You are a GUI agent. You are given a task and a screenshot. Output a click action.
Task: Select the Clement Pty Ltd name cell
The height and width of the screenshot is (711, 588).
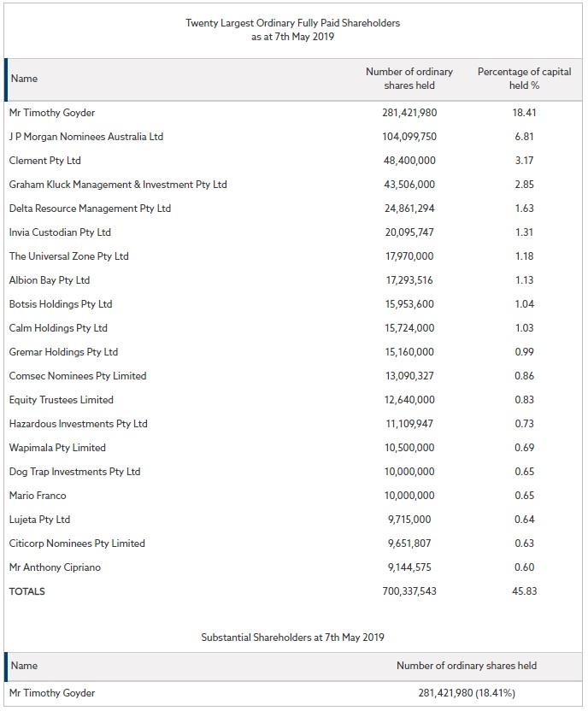click(45, 161)
